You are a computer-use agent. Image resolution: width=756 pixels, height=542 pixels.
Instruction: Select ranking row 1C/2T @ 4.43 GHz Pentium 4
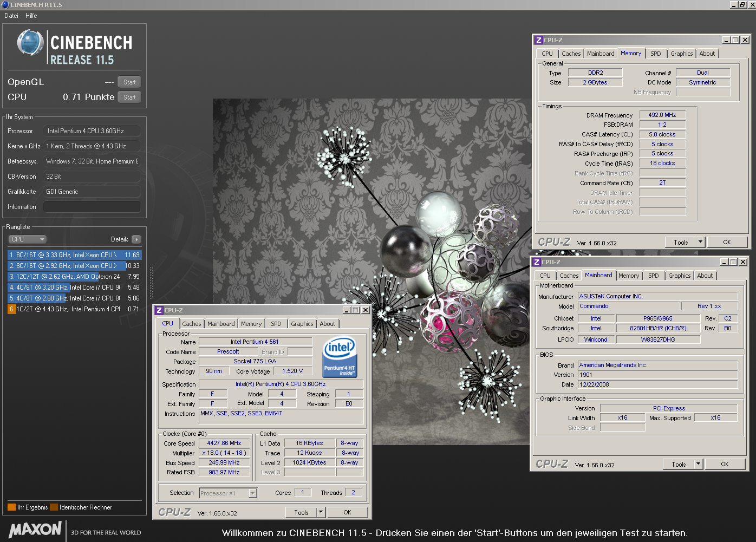tap(75, 309)
